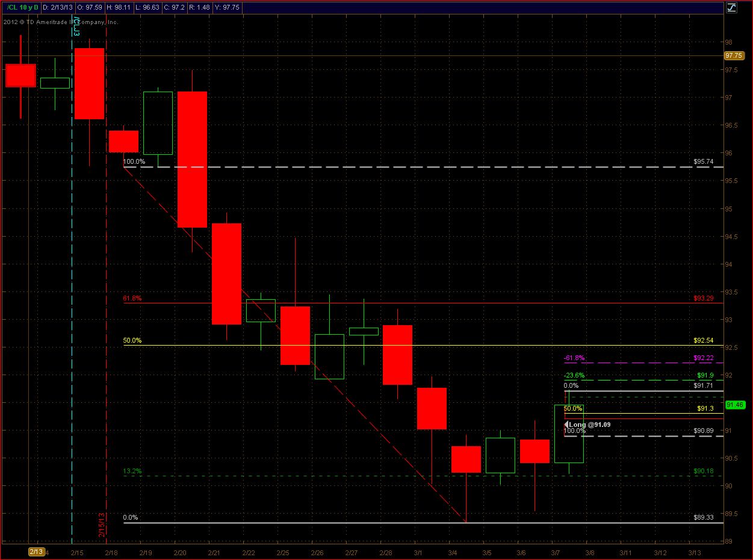
Task: Select the $90.18 price label
Action: [x=703, y=471]
